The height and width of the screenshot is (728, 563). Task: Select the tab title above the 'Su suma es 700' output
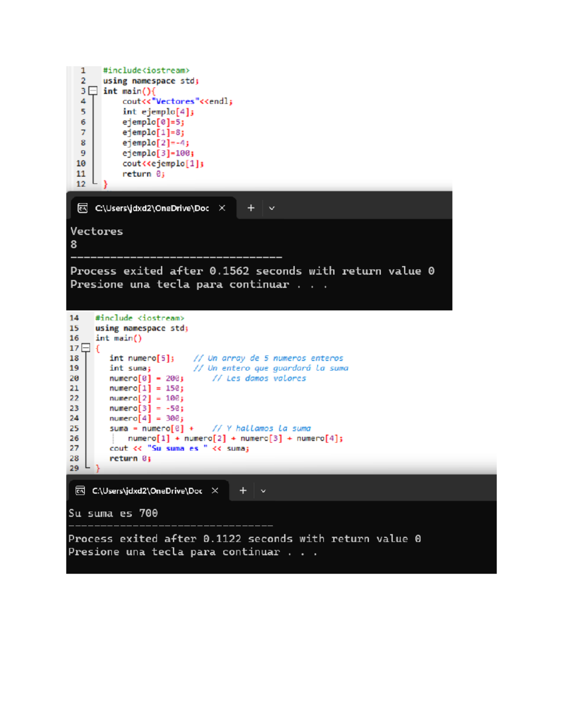pos(147,491)
